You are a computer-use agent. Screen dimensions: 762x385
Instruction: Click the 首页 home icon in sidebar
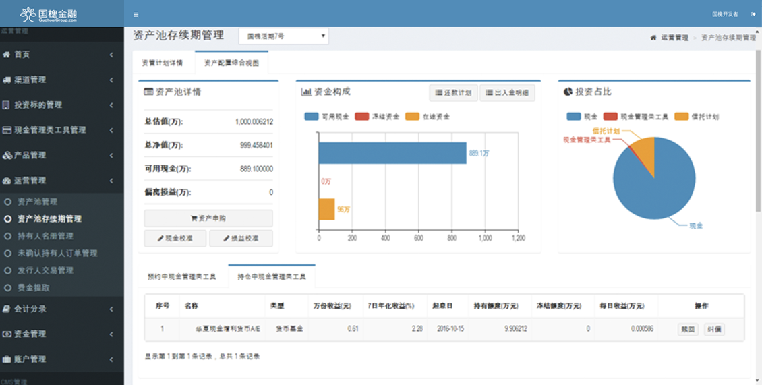coord(6,54)
